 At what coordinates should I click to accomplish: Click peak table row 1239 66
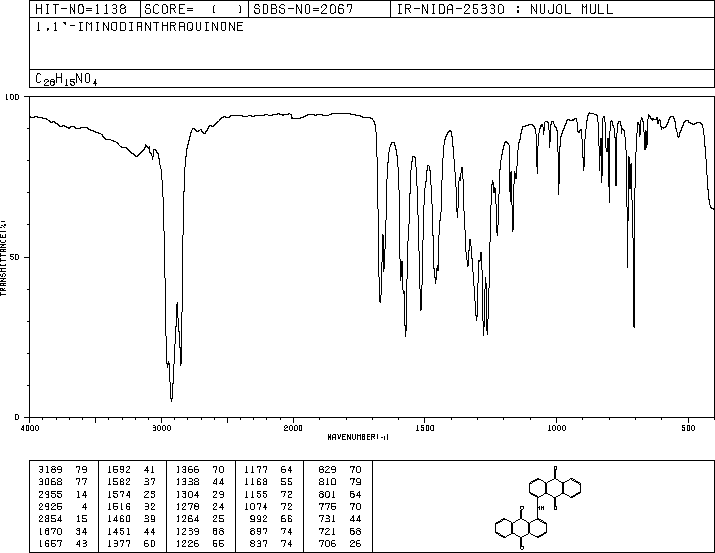(x=200, y=532)
